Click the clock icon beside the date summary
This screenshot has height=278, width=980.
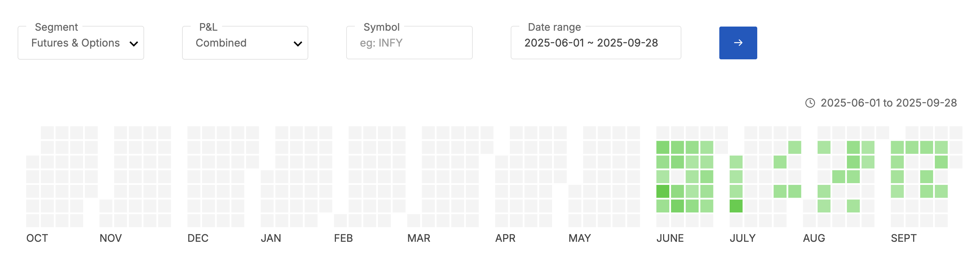810,103
